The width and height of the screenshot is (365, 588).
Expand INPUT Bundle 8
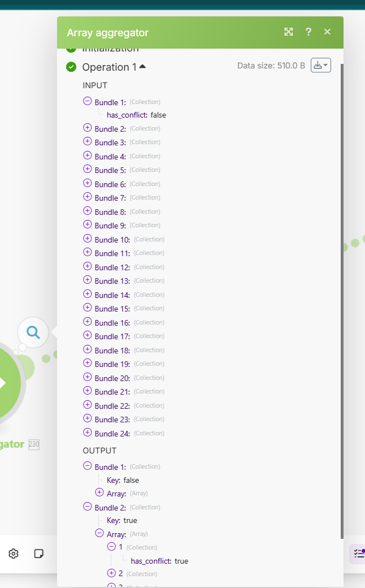pyautogui.click(x=88, y=211)
